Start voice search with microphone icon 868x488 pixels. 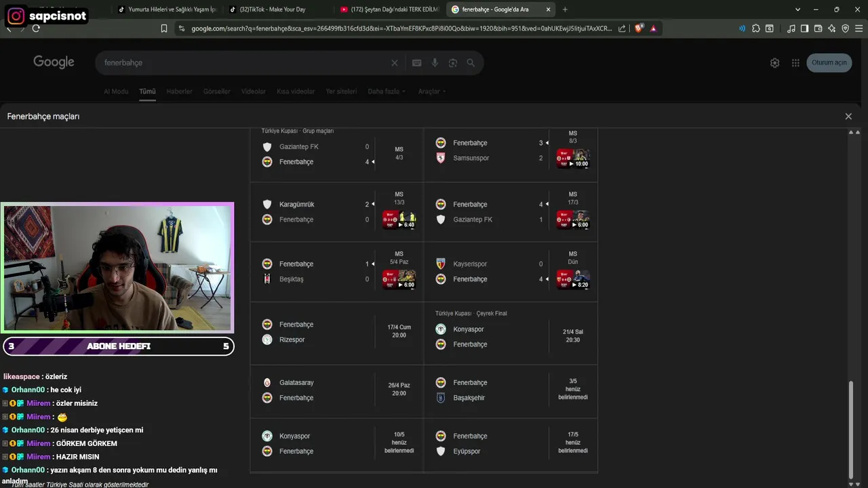click(x=435, y=62)
